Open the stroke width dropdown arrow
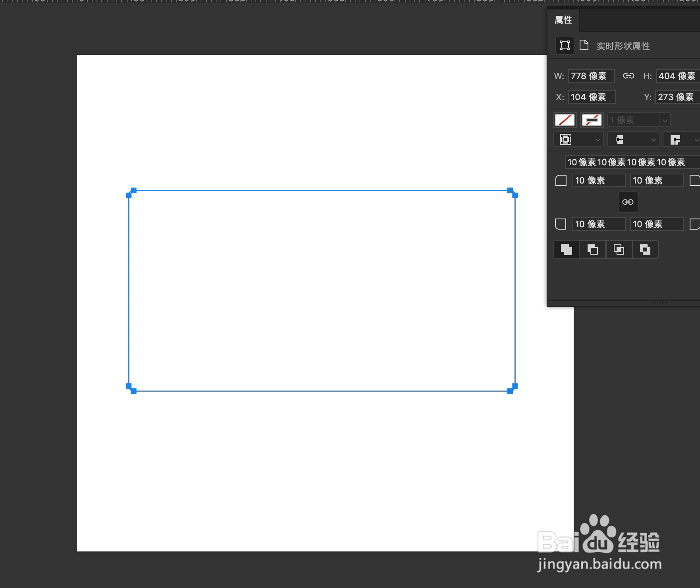The image size is (700, 588). pyautogui.click(x=665, y=120)
